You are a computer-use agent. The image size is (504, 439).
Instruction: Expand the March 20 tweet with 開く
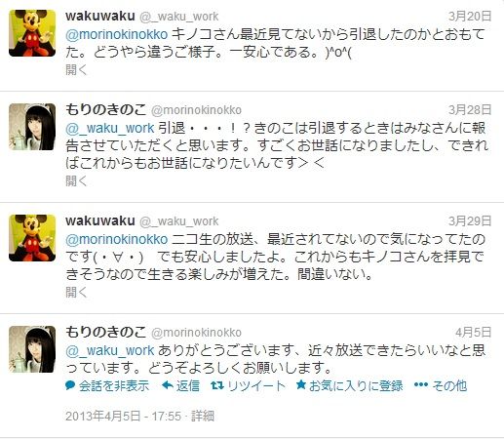[76, 69]
